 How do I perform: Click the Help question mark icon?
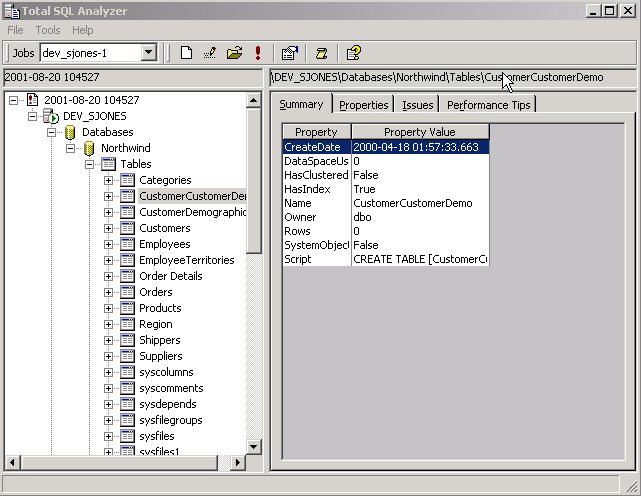[354, 53]
